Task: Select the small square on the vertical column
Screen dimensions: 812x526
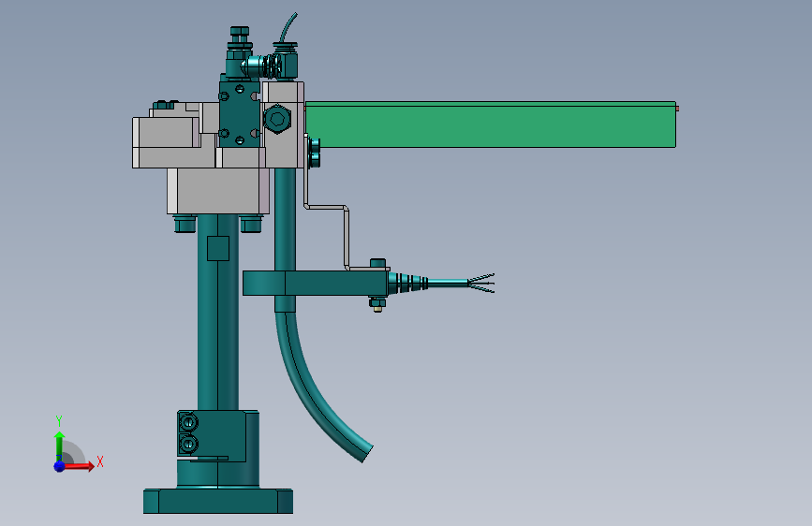Action: 218,249
